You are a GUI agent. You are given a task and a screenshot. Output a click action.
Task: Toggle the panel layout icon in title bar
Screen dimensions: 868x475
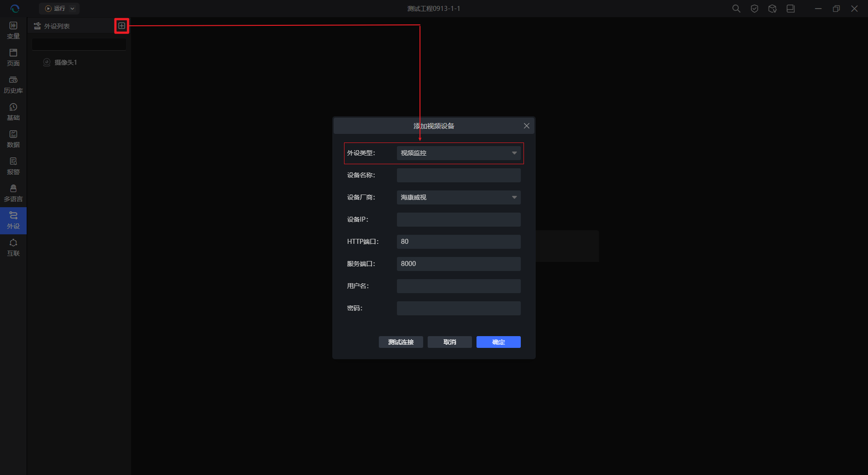(x=790, y=9)
